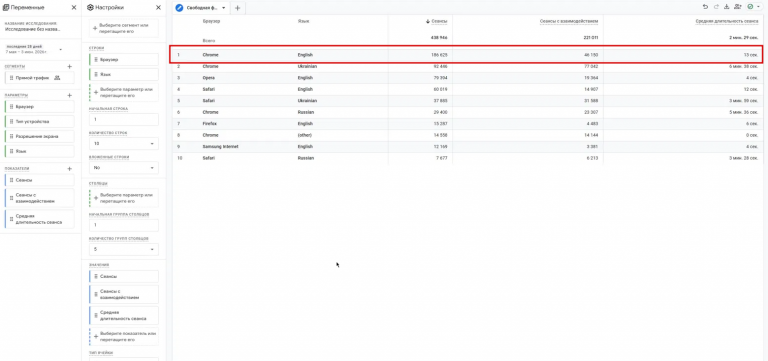Viewport: 768px width, 361px height.
Task: Select the Opera browser cell
Action: point(209,78)
